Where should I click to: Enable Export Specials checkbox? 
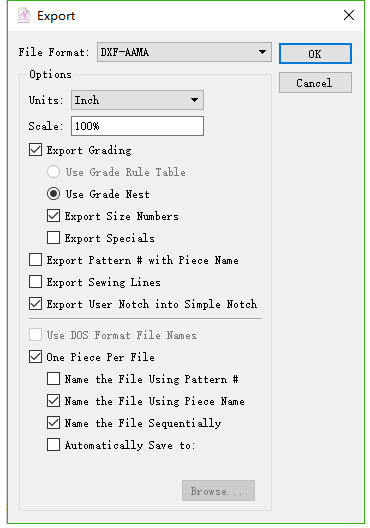click(54, 238)
